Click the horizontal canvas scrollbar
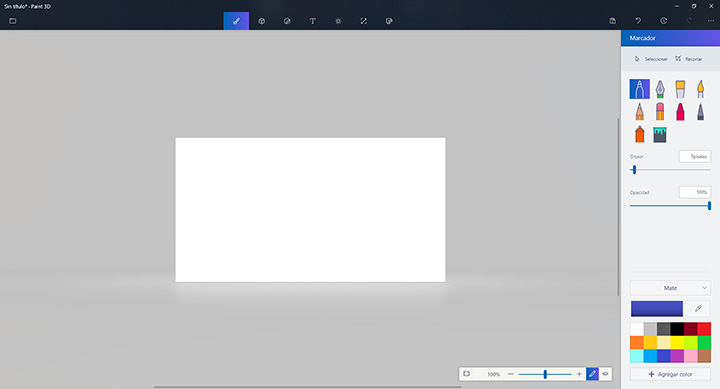The width and height of the screenshot is (720, 389). click(308, 387)
